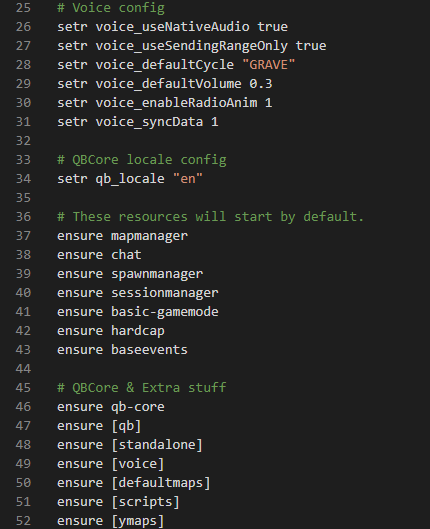Viewport: 430px width, 529px height.
Task: Place cursor on the "# Voice config" comment
Action: 111,8
